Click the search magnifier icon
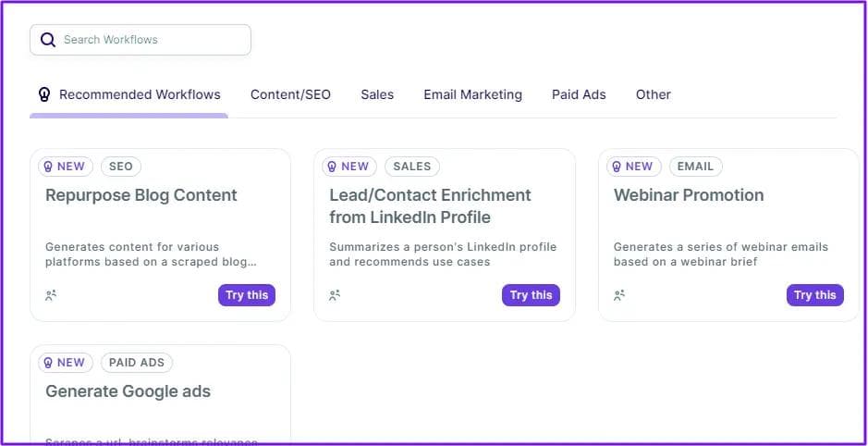The image size is (868, 446). (x=48, y=40)
